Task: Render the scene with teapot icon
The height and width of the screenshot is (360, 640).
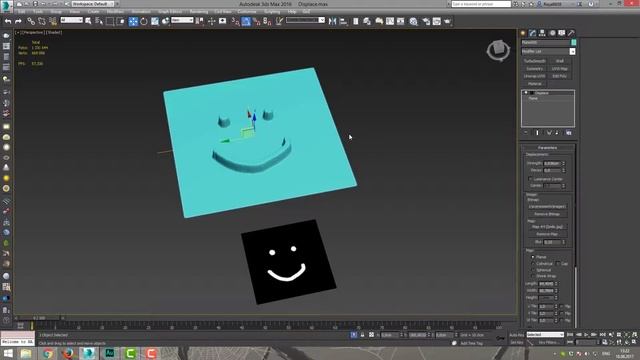Action: point(448,21)
